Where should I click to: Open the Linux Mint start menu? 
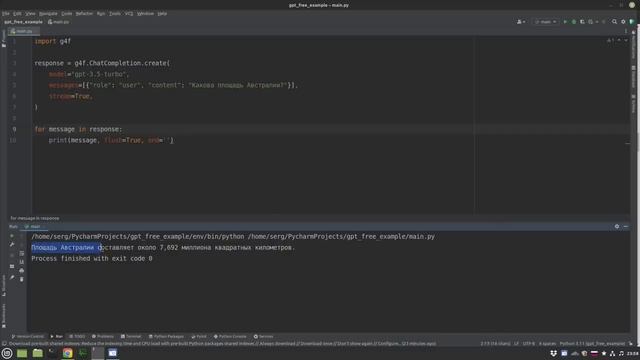[x=7, y=353]
